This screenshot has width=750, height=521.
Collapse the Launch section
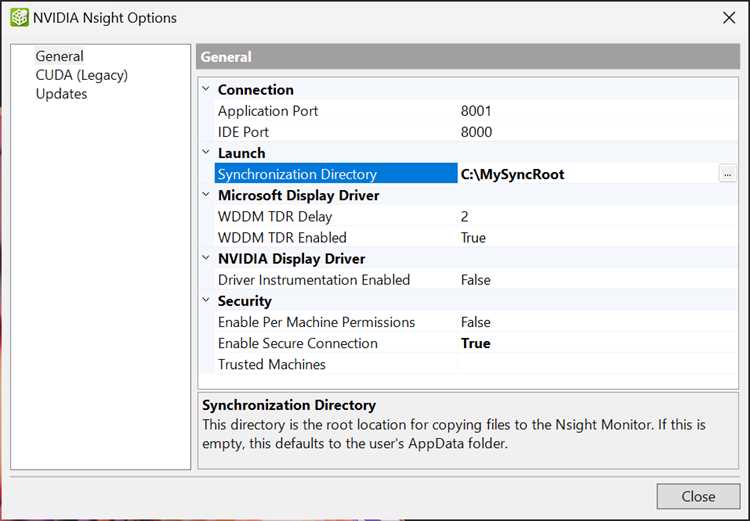point(206,152)
